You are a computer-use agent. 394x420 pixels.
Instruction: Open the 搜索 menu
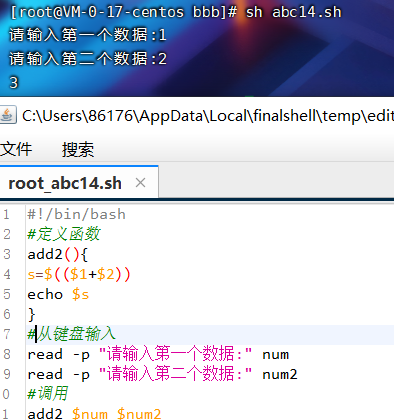click(x=78, y=149)
